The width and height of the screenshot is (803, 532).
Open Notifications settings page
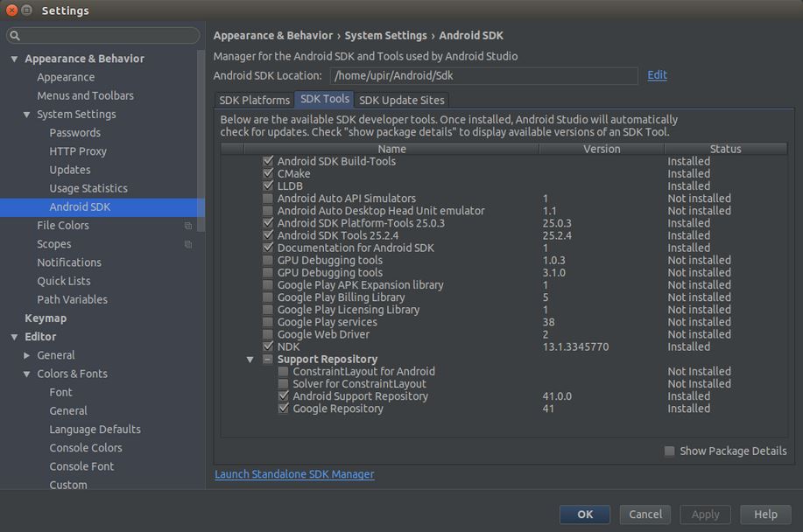[x=69, y=262]
